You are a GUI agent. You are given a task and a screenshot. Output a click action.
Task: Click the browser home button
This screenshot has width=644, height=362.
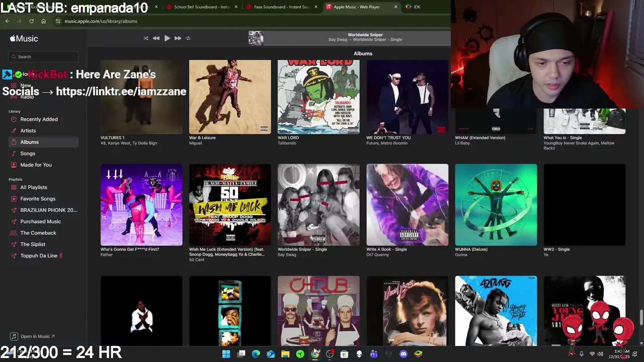point(43,21)
